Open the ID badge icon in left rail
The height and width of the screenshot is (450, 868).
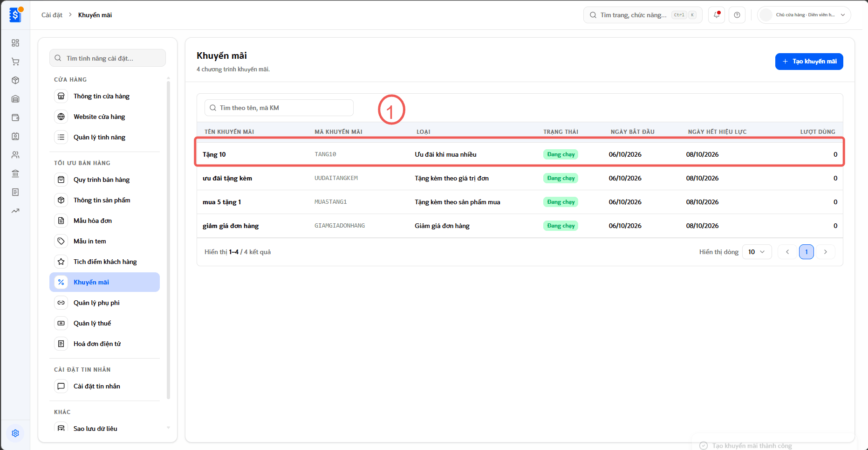coord(15,136)
